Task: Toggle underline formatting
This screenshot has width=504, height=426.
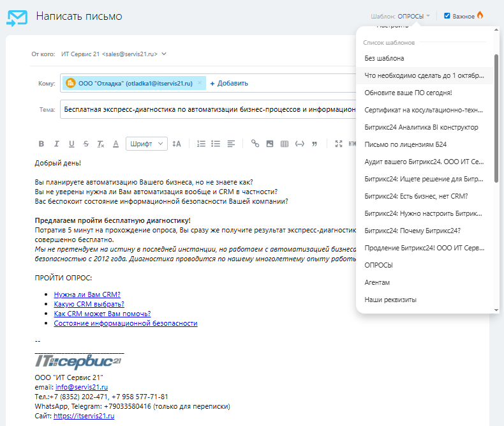Action: click(71, 144)
